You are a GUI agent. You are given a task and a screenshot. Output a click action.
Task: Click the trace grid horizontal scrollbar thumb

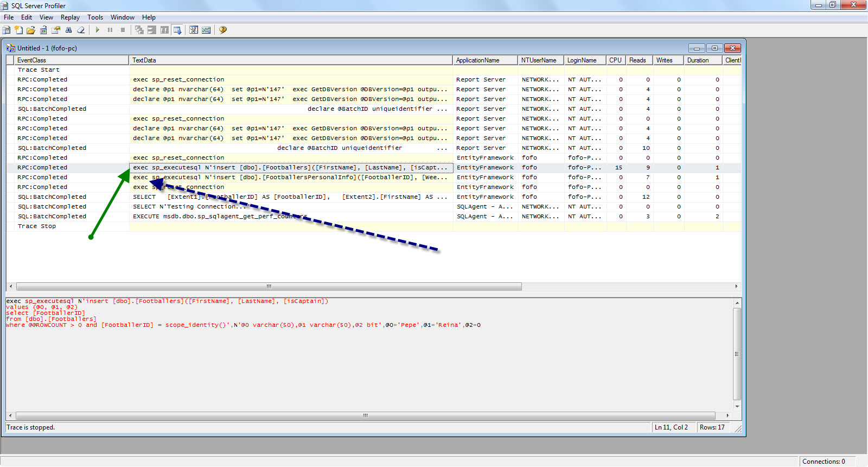coord(269,286)
